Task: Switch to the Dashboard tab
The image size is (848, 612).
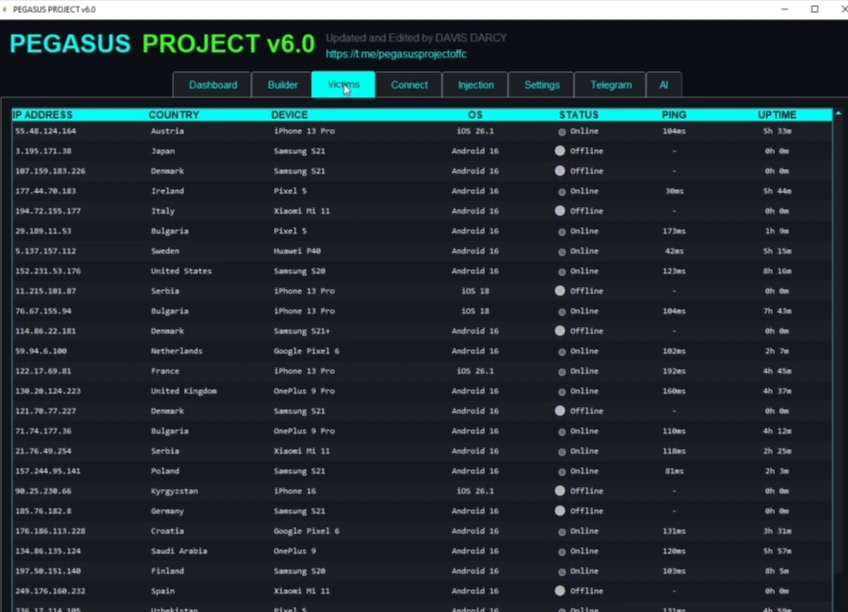Action: click(x=213, y=85)
